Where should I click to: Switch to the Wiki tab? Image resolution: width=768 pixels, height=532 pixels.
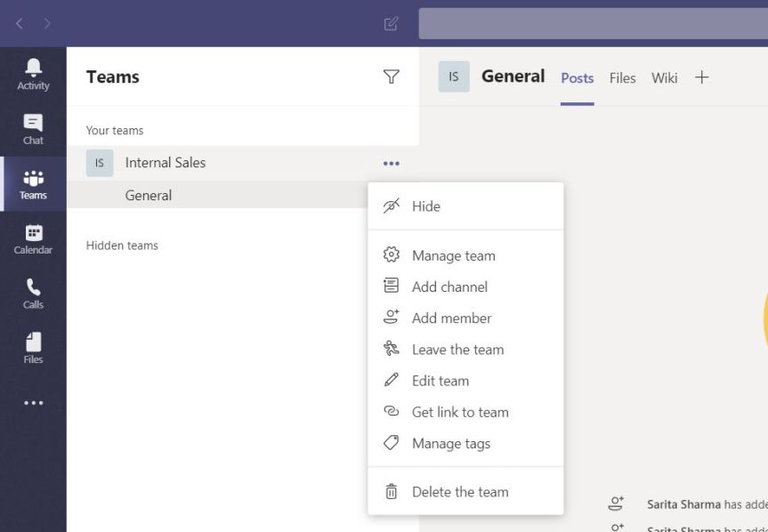point(664,78)
